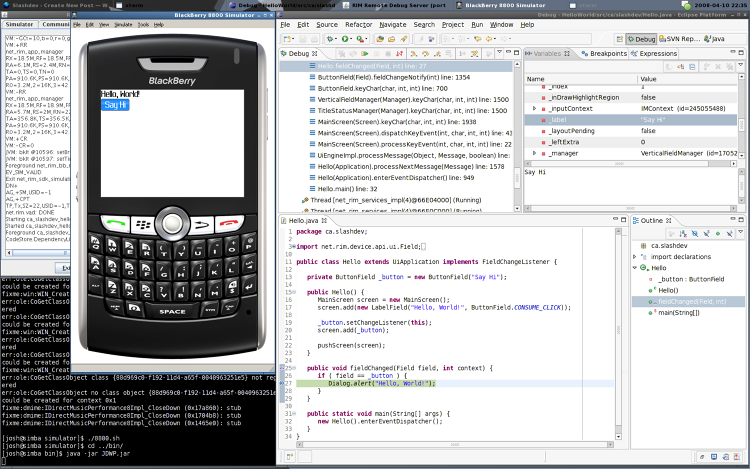The image size is (750, 469).
Task: Click the Last Edit Location arrow icon
Action: [477, 39]
